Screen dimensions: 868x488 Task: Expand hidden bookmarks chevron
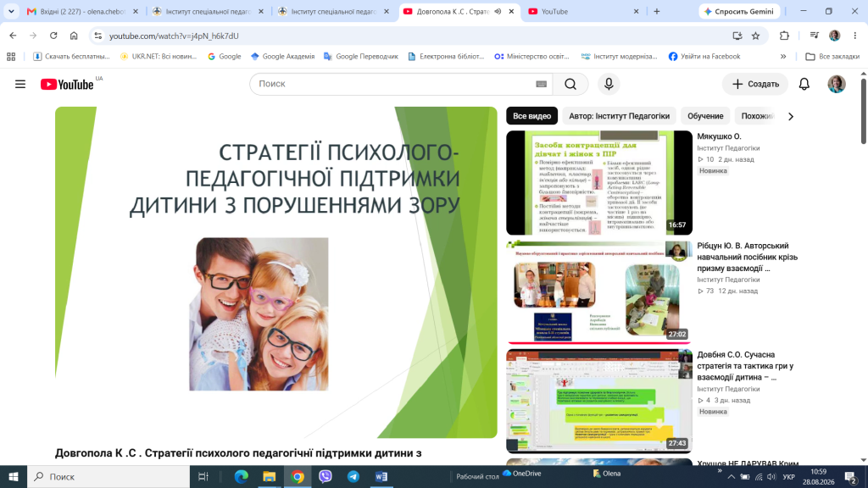[x=782, y=57]
